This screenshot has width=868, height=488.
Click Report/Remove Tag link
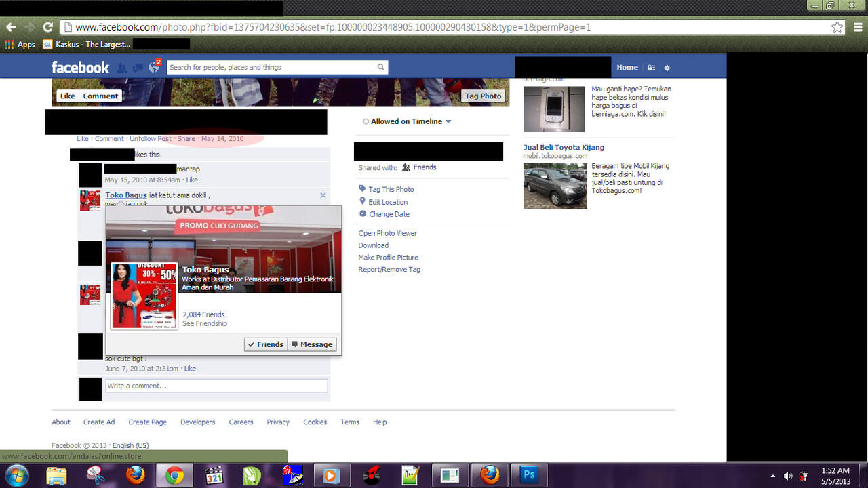389,270
